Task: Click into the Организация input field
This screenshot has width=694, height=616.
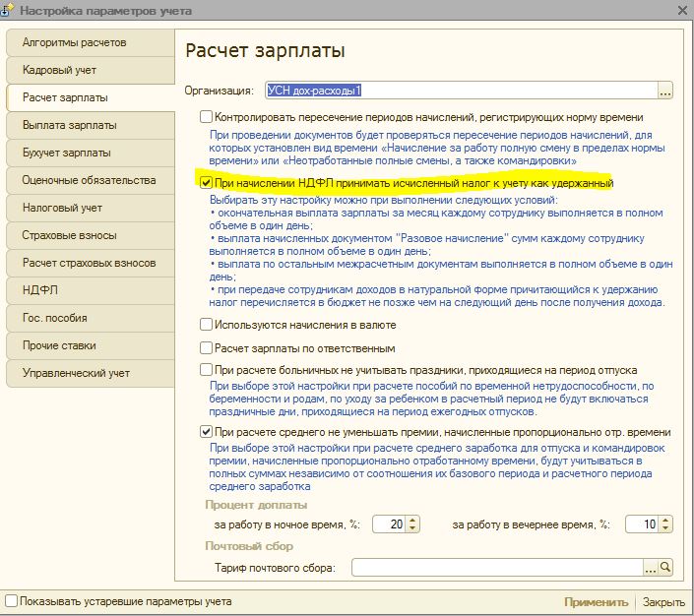Action: 461,91
